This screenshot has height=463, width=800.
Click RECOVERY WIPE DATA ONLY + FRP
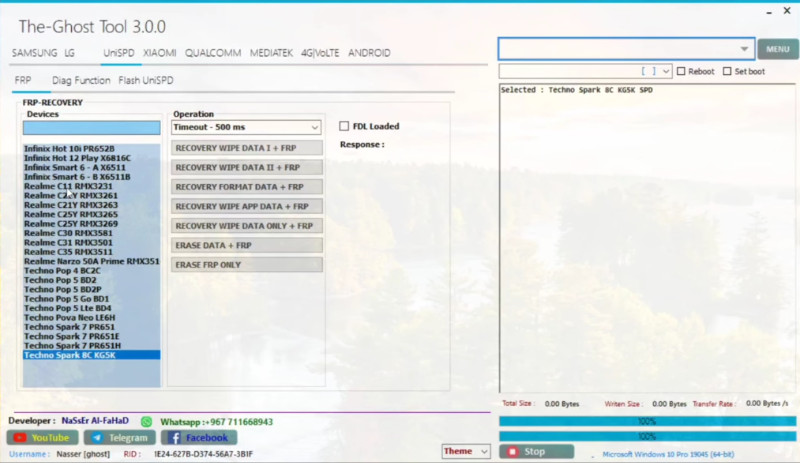point(247,226)
